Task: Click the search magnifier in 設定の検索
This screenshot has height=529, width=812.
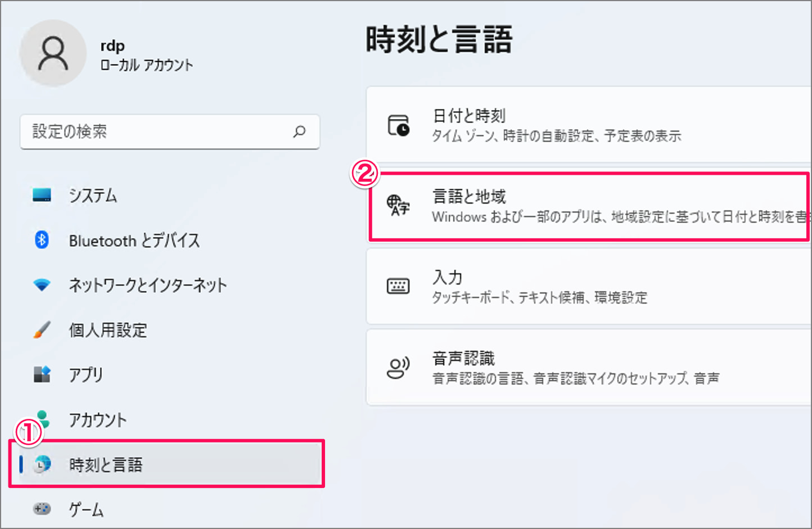Action: point(300,132)
